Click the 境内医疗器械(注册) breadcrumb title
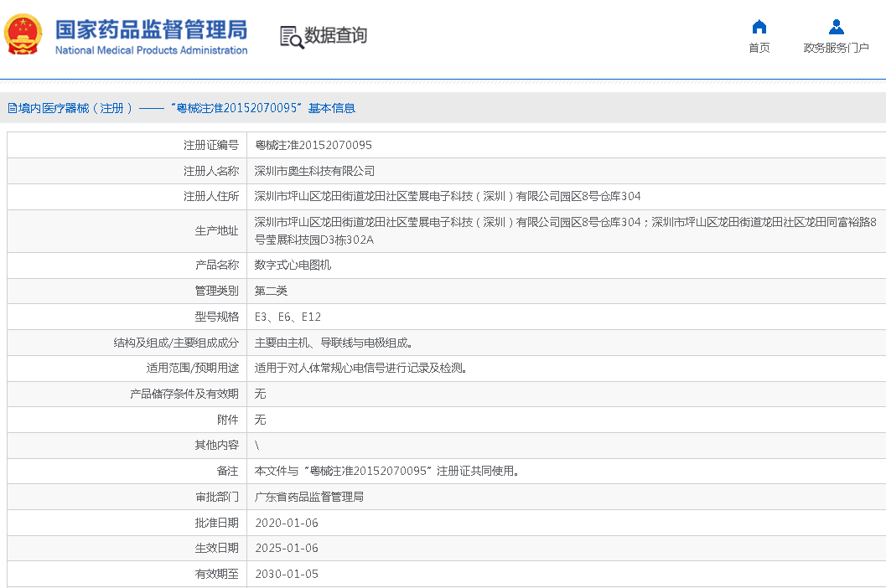This screenshot has width=886, height=588. (75, 108)
